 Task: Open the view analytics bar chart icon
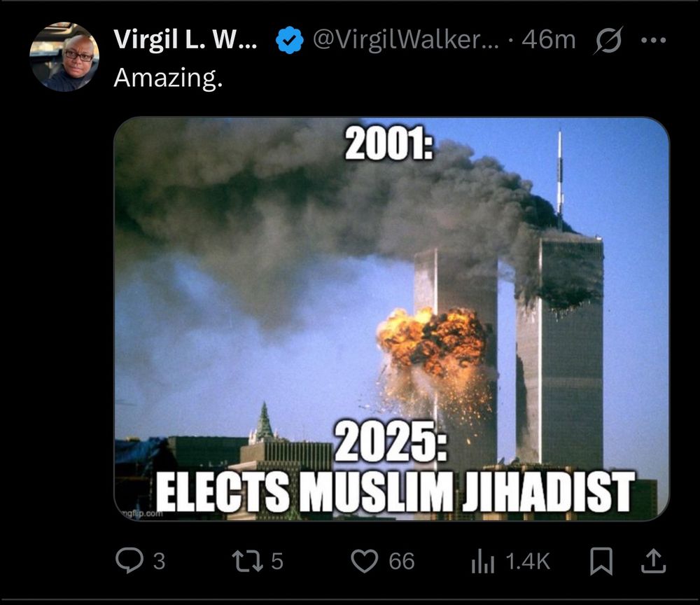coord(482,562)
